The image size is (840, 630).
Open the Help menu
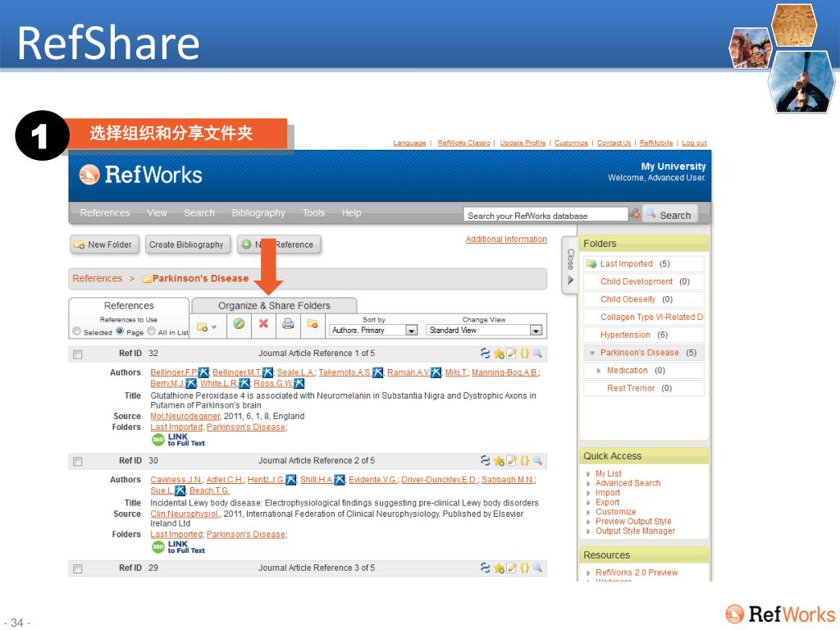point(351,212)
